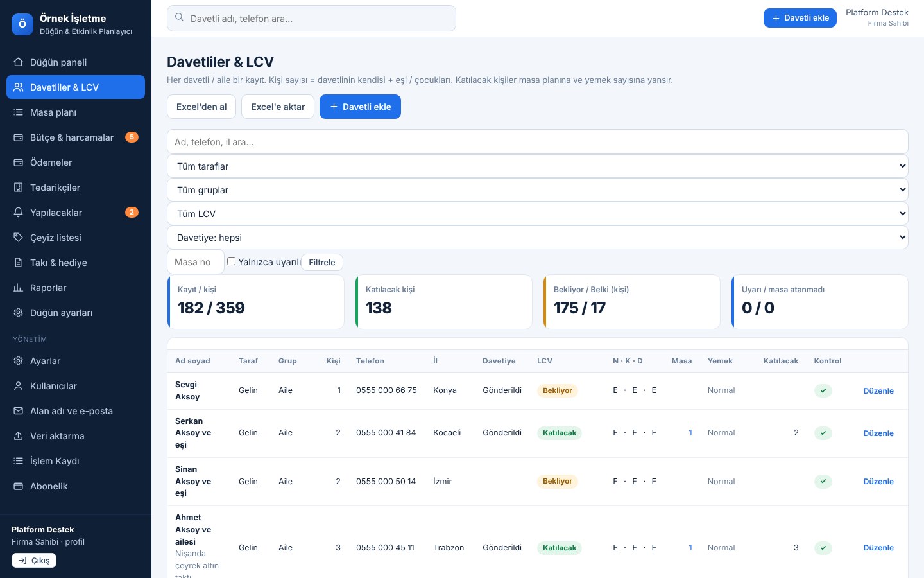Click the Çıkış logout button
This screenshot has width=924, height=578.
coord(34,560)
